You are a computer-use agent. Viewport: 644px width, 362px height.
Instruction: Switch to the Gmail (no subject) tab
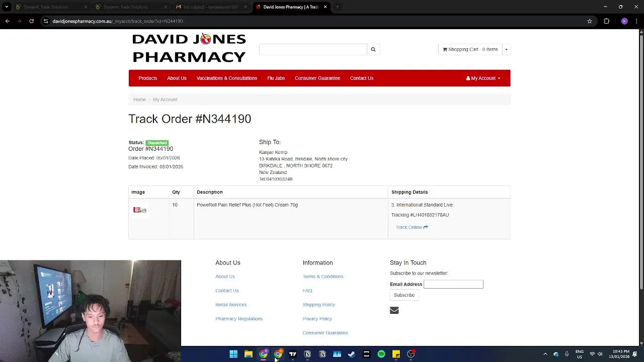click(x=211, y=7)
